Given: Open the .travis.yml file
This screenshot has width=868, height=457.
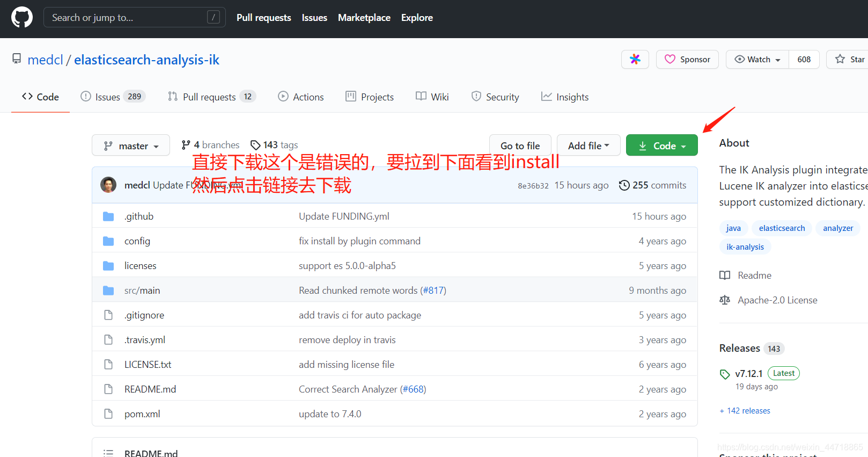Looking at the screenshot, I should tap(145, 340).
